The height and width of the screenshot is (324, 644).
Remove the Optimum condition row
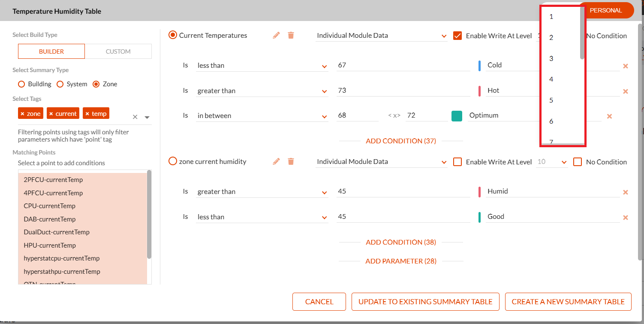(609, 116)
